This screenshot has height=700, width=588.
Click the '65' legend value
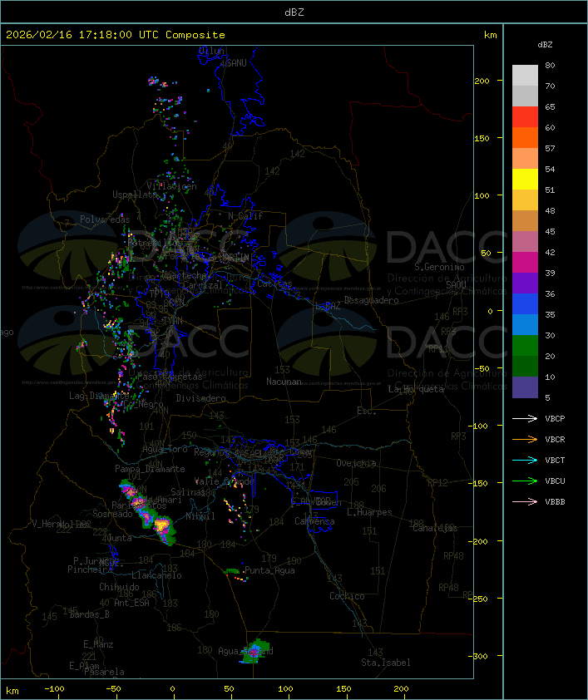point(550,107)
